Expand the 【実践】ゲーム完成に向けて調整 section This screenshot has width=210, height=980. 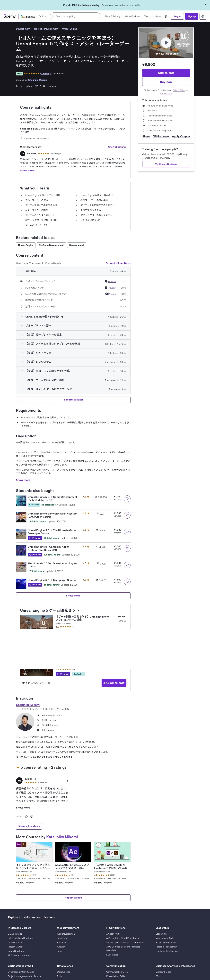click(x=73, y=380)
